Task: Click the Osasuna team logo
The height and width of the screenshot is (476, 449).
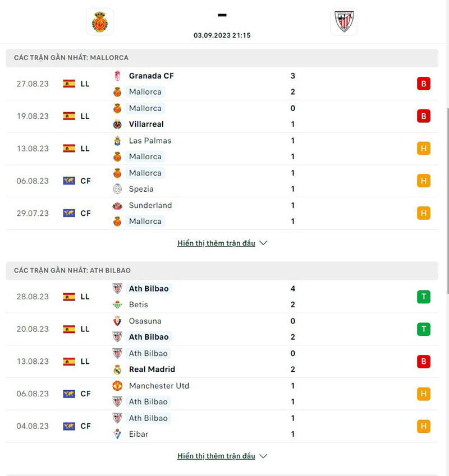Action: pos(117,321)
